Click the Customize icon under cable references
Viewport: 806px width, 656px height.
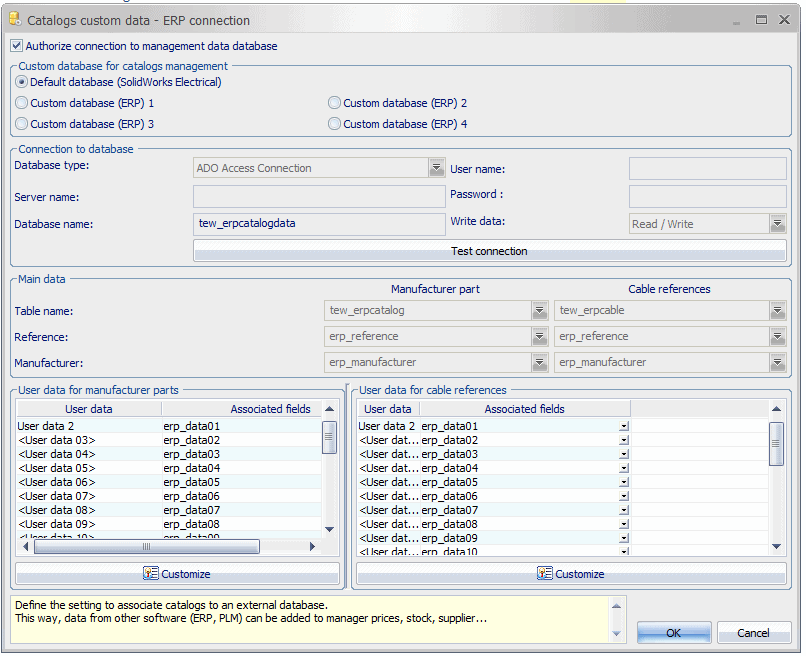point(545,574)
